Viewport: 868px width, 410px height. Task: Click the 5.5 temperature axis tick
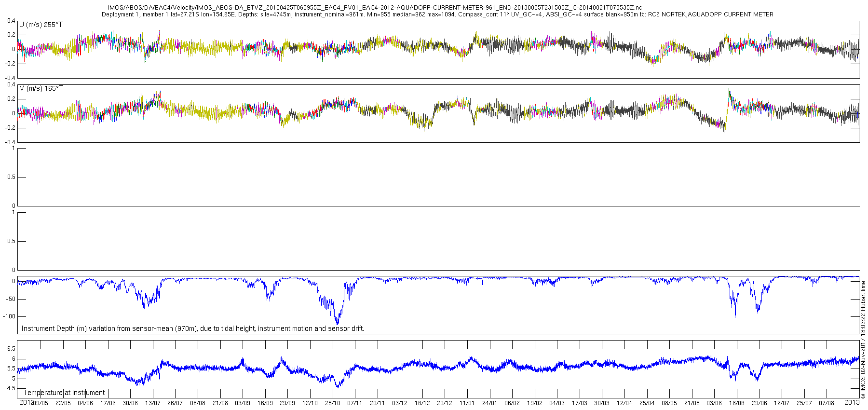pyautogui.click(x=11, y=369)
